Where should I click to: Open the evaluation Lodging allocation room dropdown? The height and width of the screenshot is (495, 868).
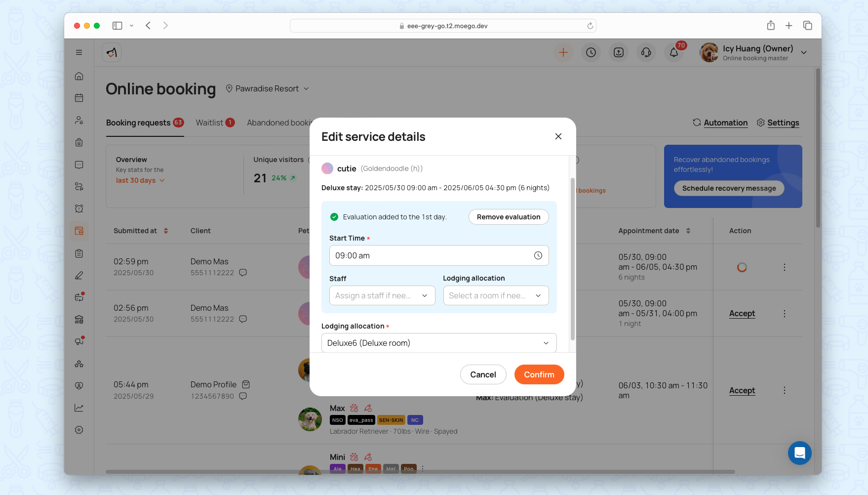click(x=496, y=295)
